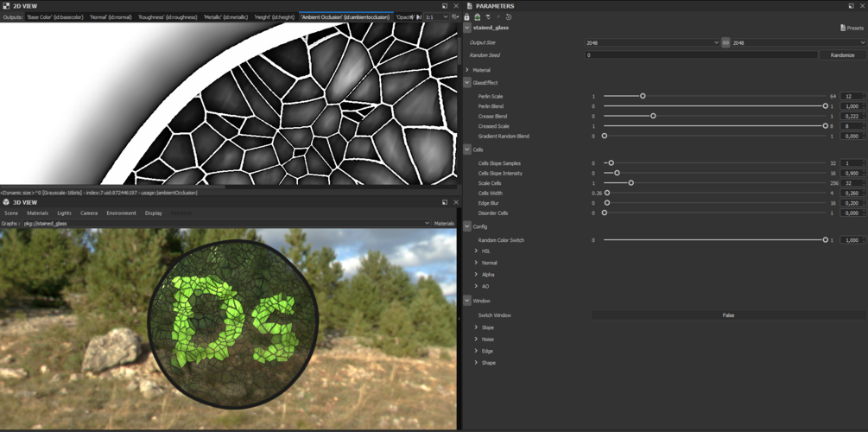
Task: Collapse the Config section
Action: [x=468, y=226]
